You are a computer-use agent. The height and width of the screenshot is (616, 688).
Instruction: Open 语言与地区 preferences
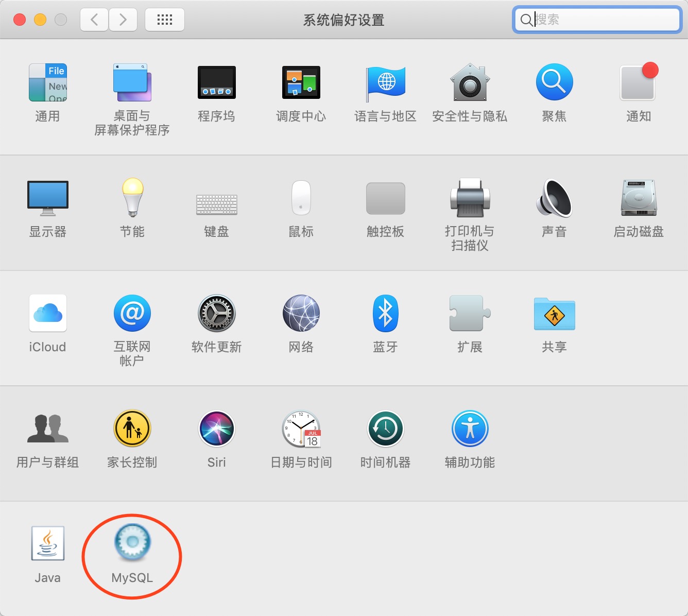(x=385, y=82)
